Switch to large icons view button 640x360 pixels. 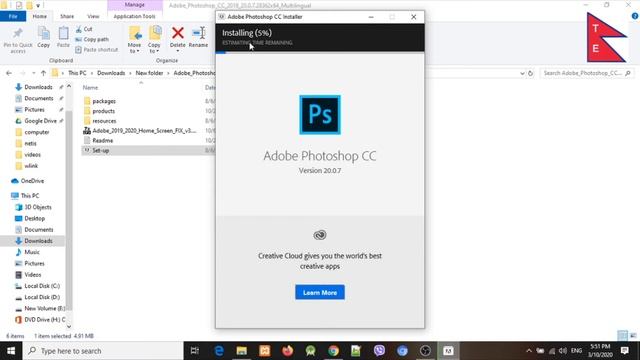[633, 336]
